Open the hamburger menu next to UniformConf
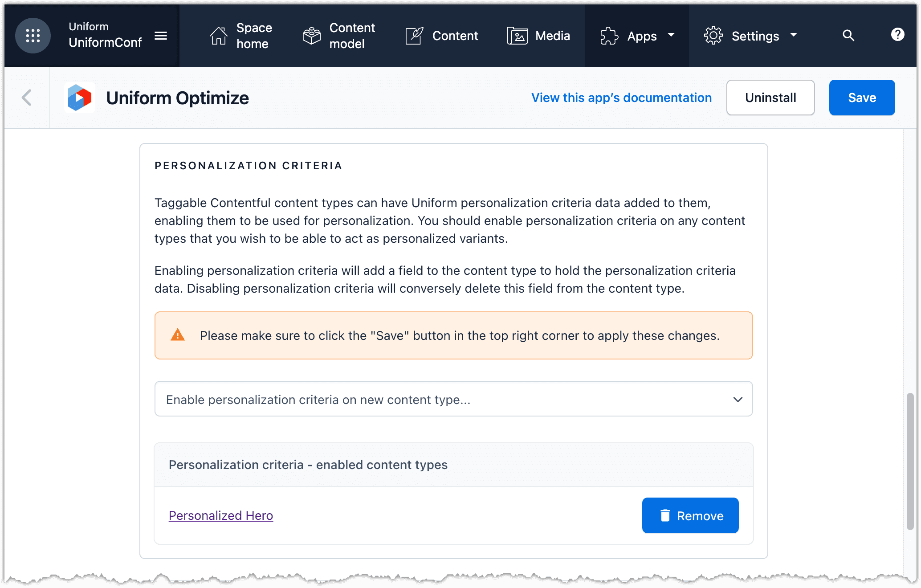The height and width of the screenshot is (588, 921). pos(161,36)
